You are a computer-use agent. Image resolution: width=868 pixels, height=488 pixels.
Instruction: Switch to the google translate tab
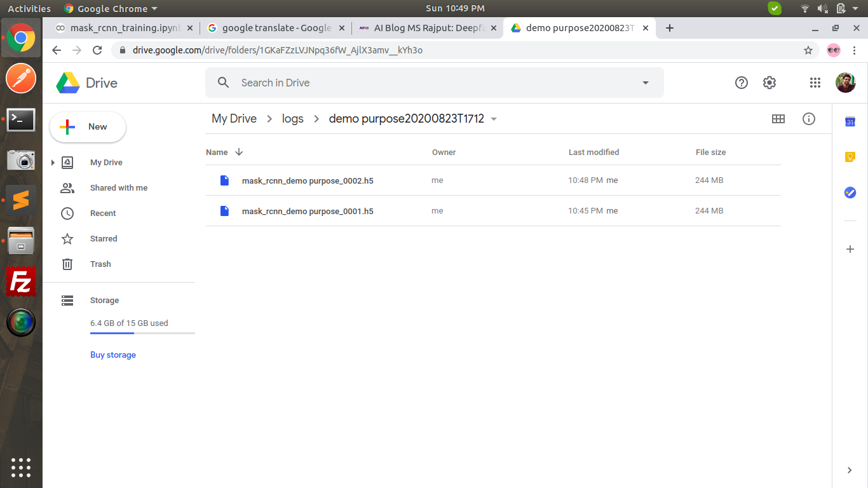pos(273,28)
